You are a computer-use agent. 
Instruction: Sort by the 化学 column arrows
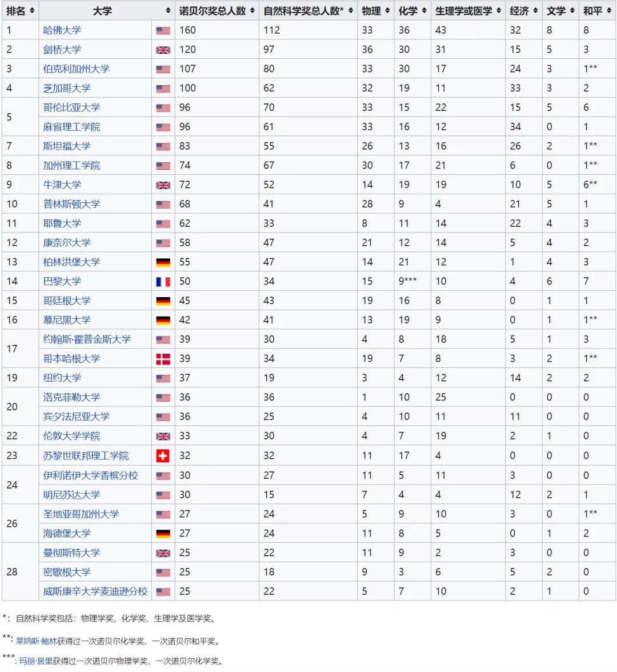pyautogui.click(x=424, y=11)
